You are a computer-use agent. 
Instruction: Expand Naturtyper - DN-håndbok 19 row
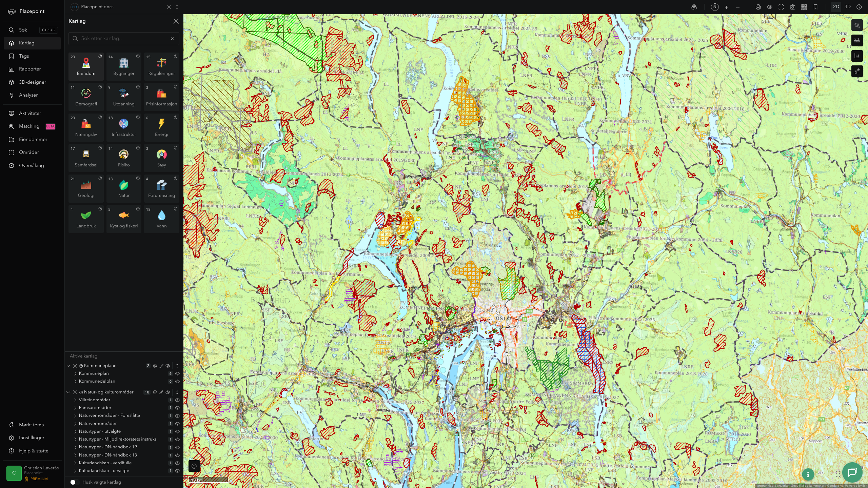(75, 447)
